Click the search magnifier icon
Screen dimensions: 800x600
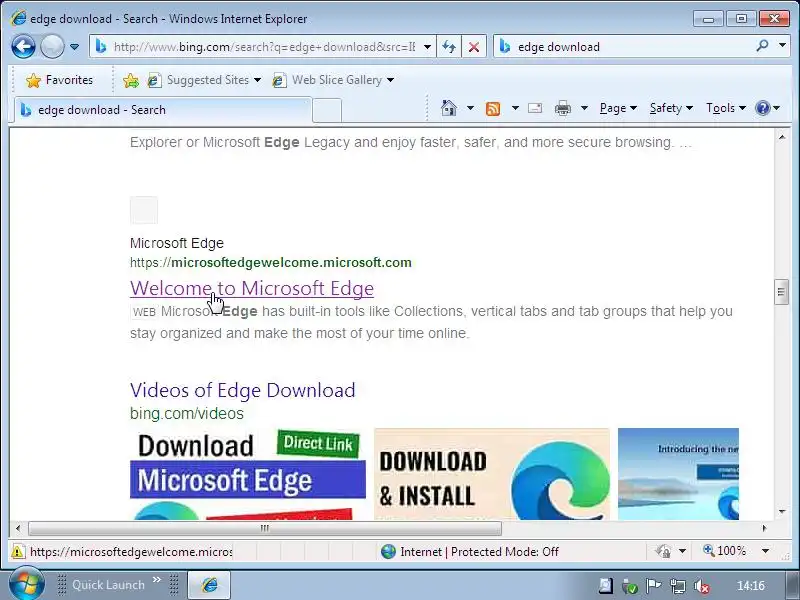point(762,46)
